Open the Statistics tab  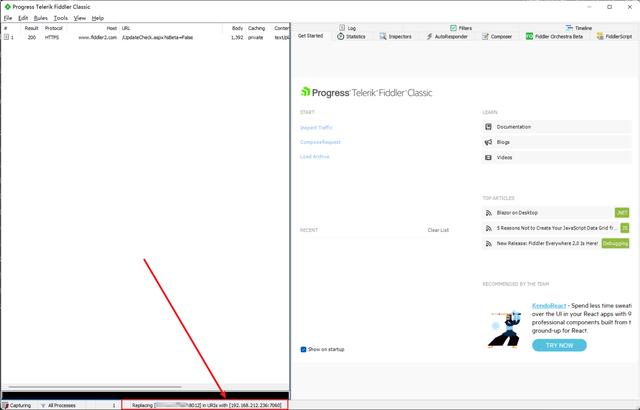[351, 36]
